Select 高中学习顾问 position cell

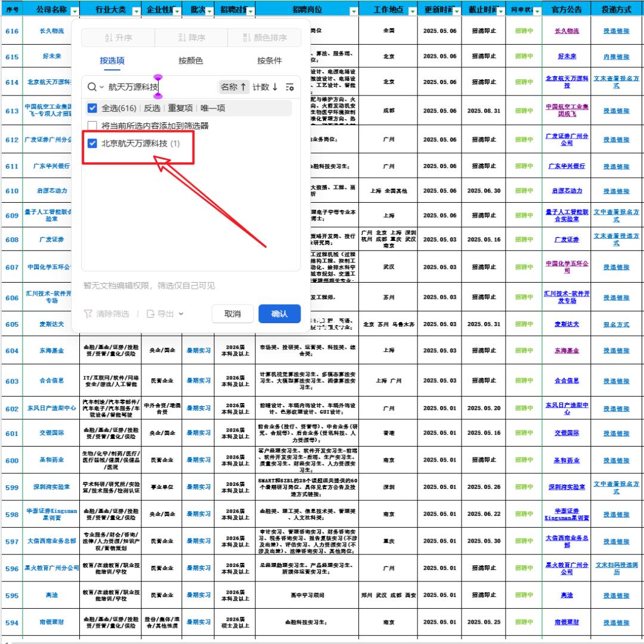pyautogui.click(x=307, y=595)
